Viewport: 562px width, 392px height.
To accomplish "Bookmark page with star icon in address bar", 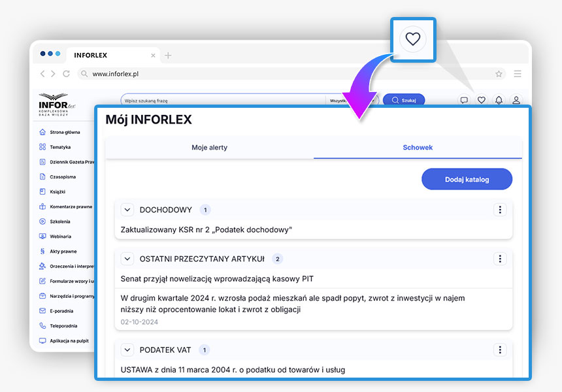I will (x=499, y=74).
